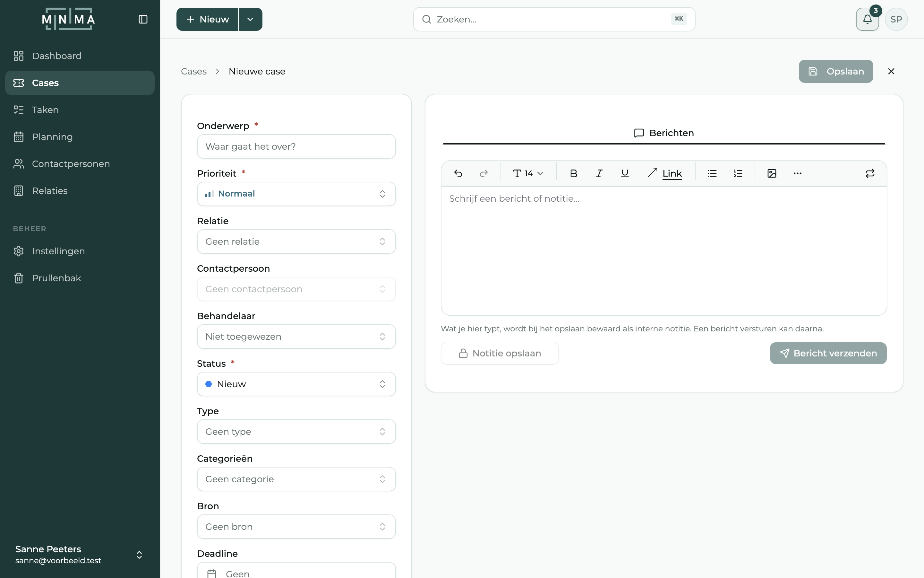Viewport: 924px width, 578px height.
Task: Expand the Nieuw button dropdown arrow
Action: click(x=251, y=19)
